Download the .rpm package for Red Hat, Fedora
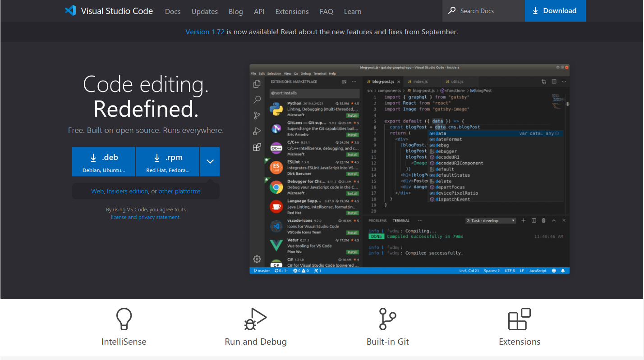The width and height of the screenshot is (644, 360). (168, 161)
